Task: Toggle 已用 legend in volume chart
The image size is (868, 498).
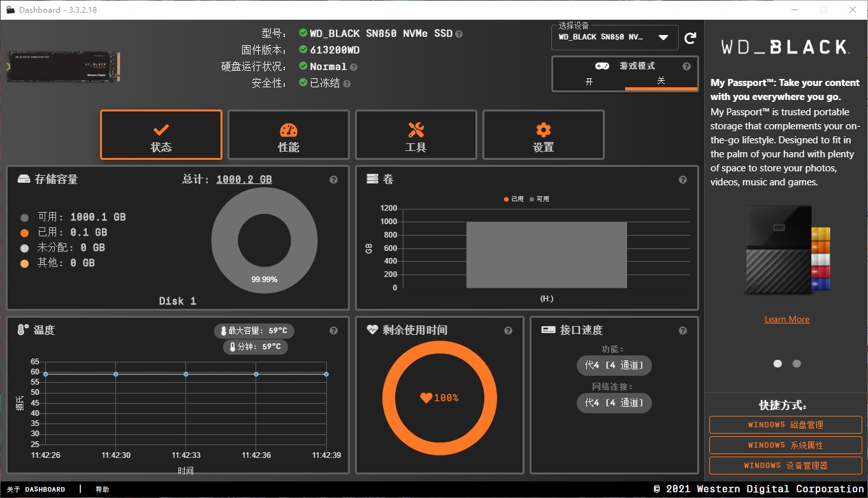Action: pos(514,199)
